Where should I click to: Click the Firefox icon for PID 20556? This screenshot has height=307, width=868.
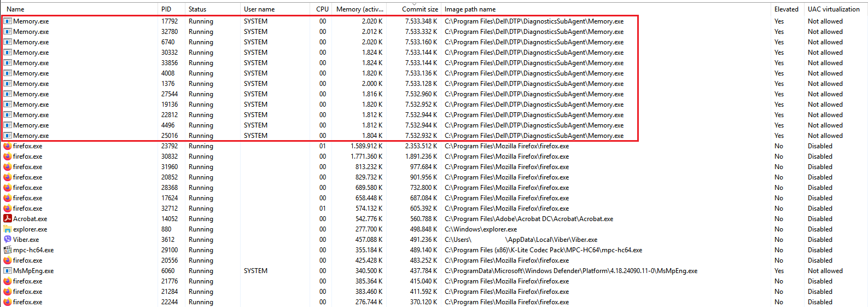[x=8, y=260]
